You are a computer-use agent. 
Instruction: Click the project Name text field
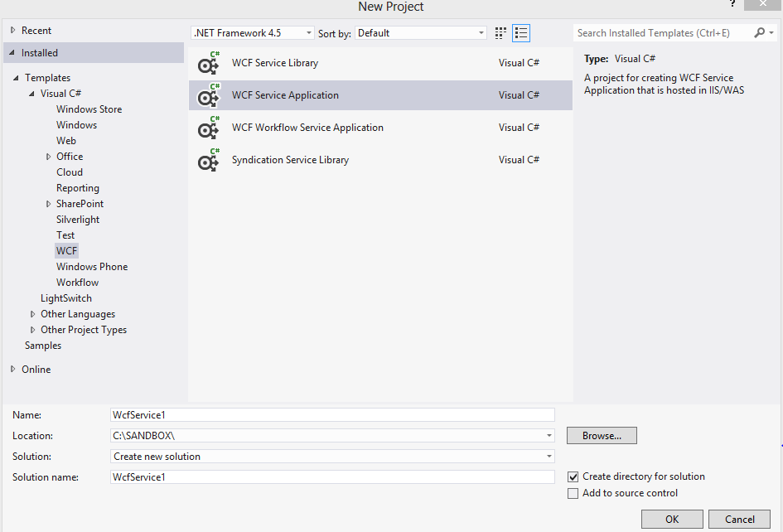pos(332,415)
